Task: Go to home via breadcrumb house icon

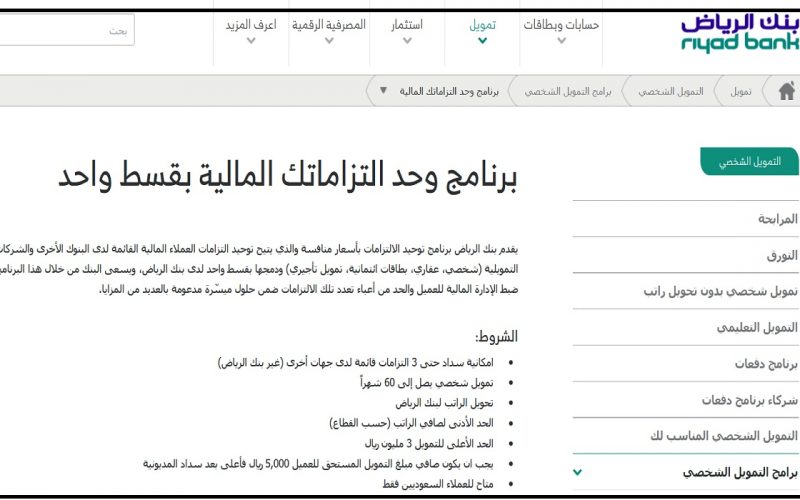Action: (x=787, y=91)
